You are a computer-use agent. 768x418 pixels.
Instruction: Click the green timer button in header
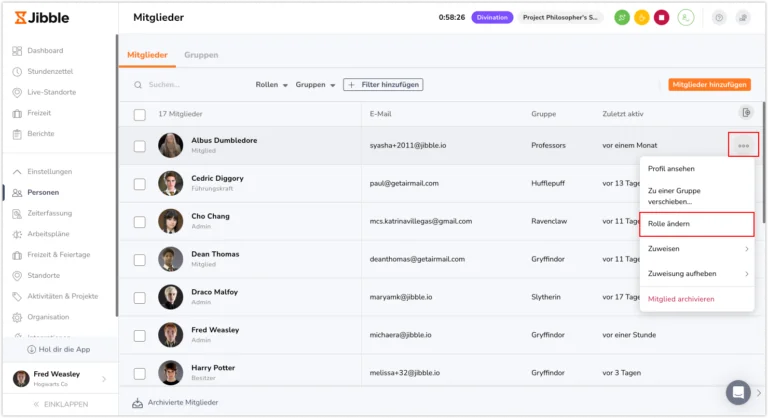pyautogui.click(x=622, y=18)
